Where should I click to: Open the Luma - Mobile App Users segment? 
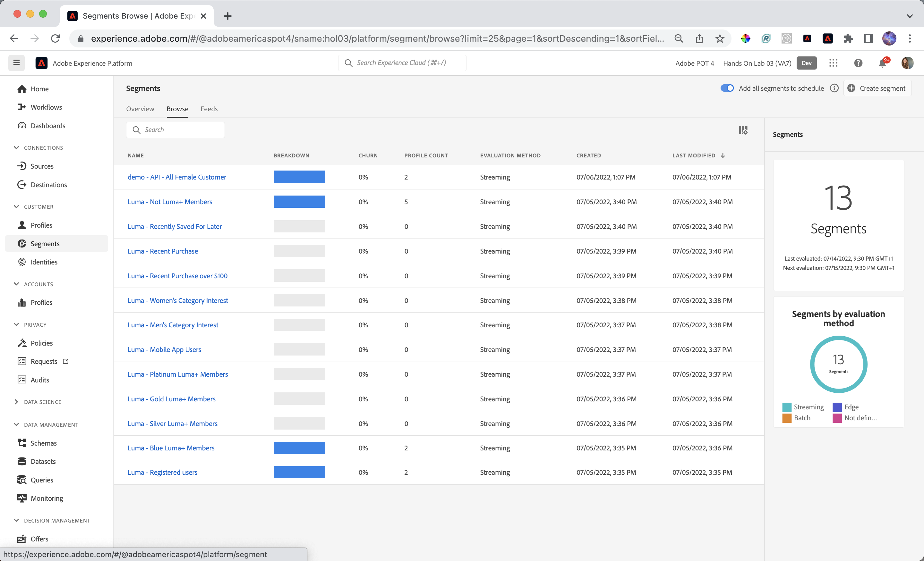tap(164, 349)
